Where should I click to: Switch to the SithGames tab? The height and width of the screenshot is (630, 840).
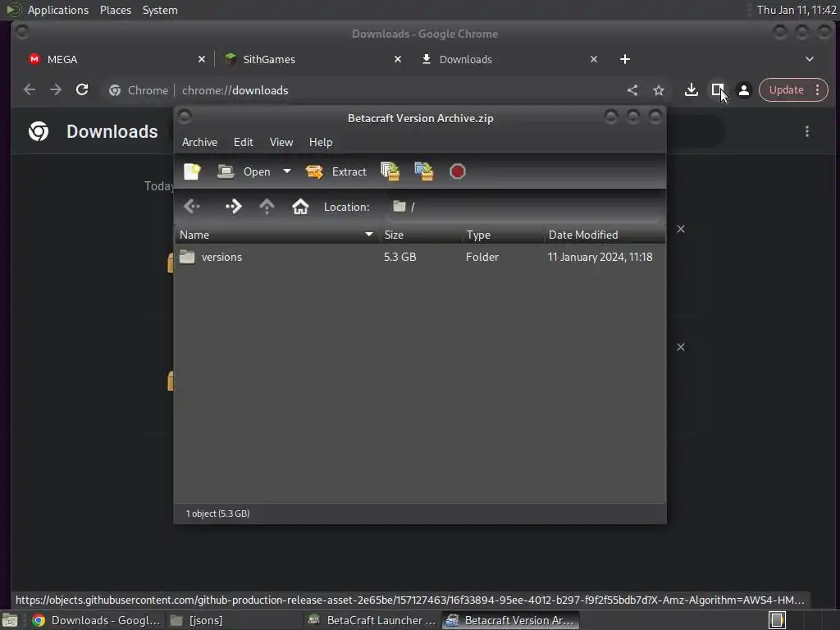click(x=312, y=59)
